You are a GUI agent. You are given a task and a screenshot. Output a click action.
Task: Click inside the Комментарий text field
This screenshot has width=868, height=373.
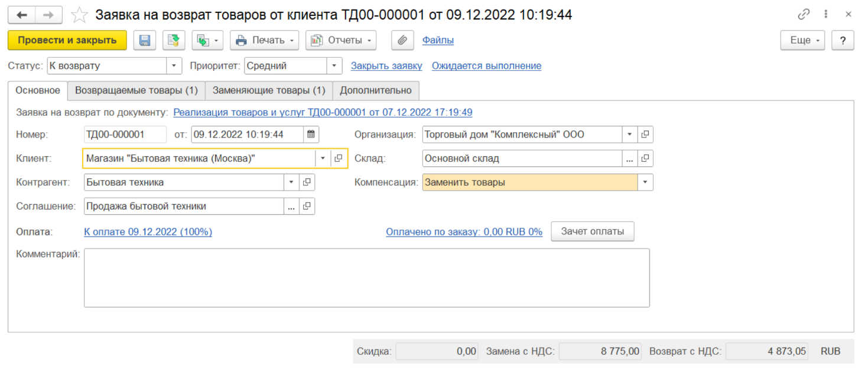click(x=366, y=277)
